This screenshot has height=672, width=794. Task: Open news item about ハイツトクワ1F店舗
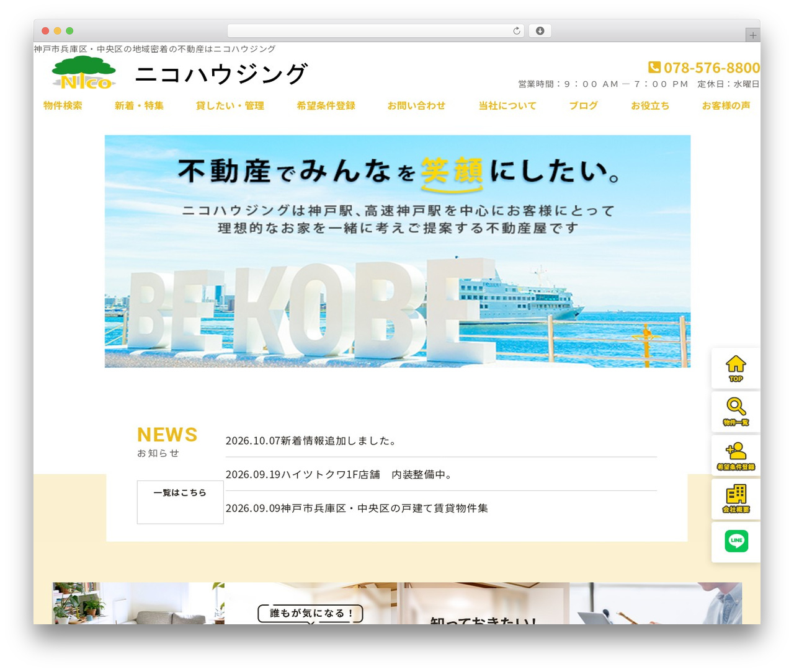point(340,474)
